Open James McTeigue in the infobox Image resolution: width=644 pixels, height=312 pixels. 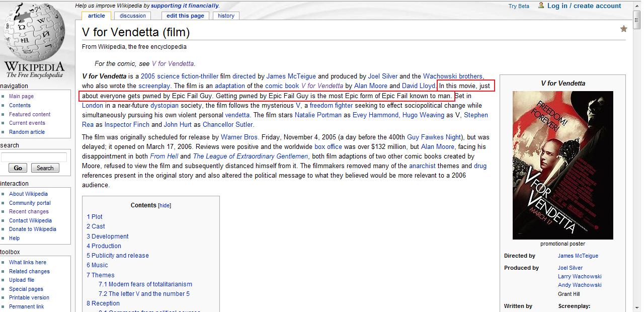(578, 256)
